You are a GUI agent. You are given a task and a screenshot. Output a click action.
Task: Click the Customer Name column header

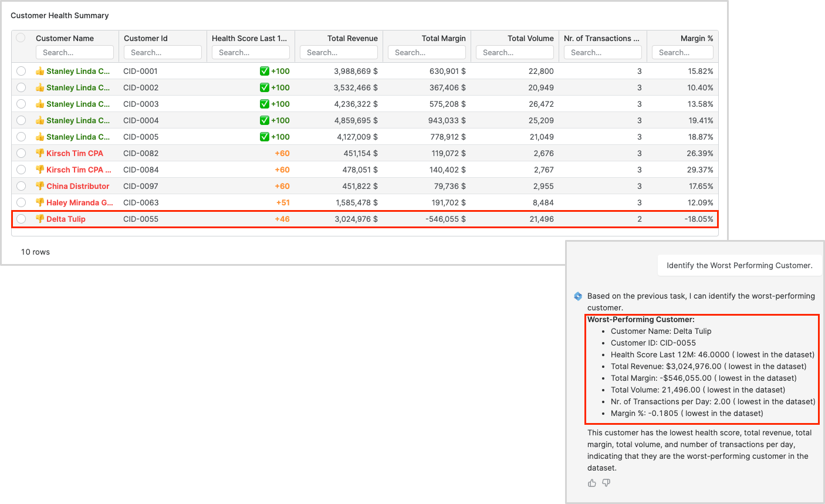(65, 38)
